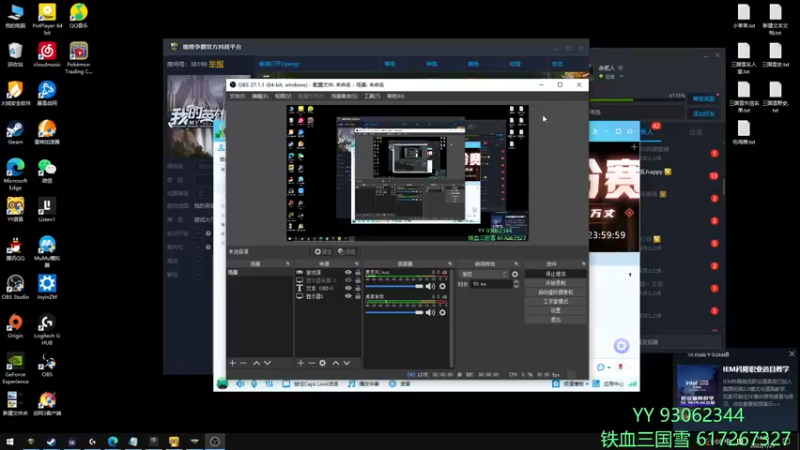This screenshot has height=450, width=800.
Task: Mute the desktop audio speaker icon
Action: click(x=431, y=312)
